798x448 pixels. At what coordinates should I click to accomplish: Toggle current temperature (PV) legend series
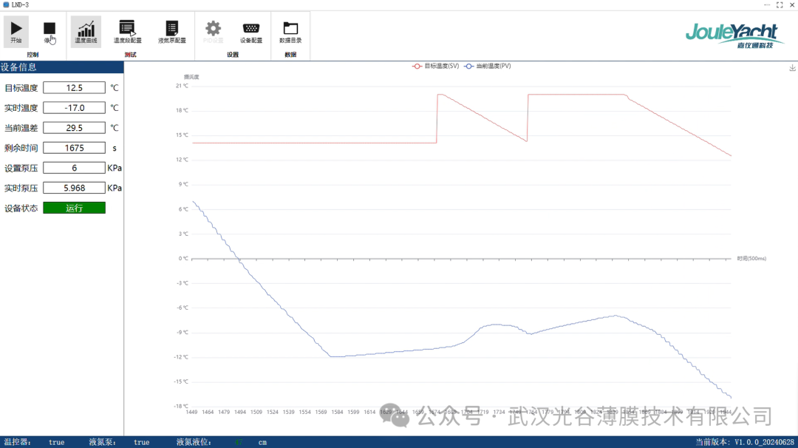(x=488, y=65)
